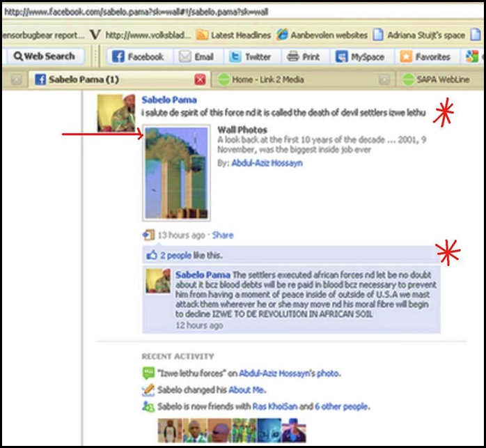Open the Latest Headlines feed bookmark

point(233,35)
